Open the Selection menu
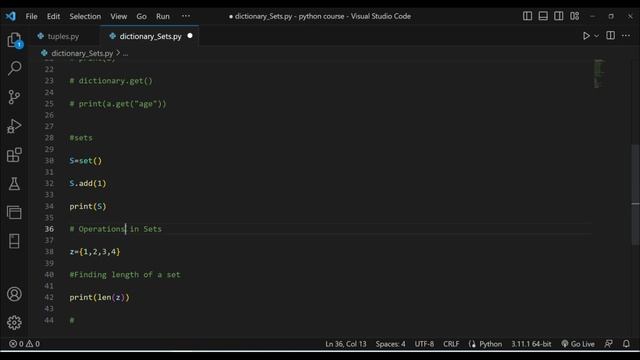640x360 pixels. click(85, 16)
